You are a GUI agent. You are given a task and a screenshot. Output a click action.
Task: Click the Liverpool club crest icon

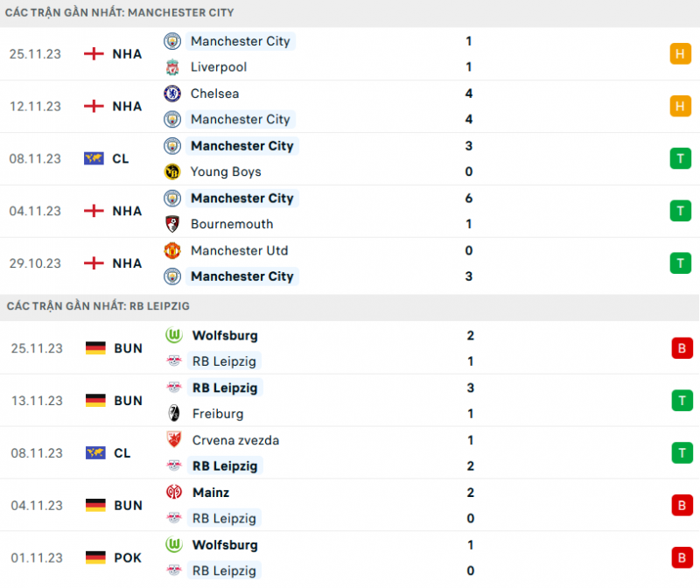172,66
